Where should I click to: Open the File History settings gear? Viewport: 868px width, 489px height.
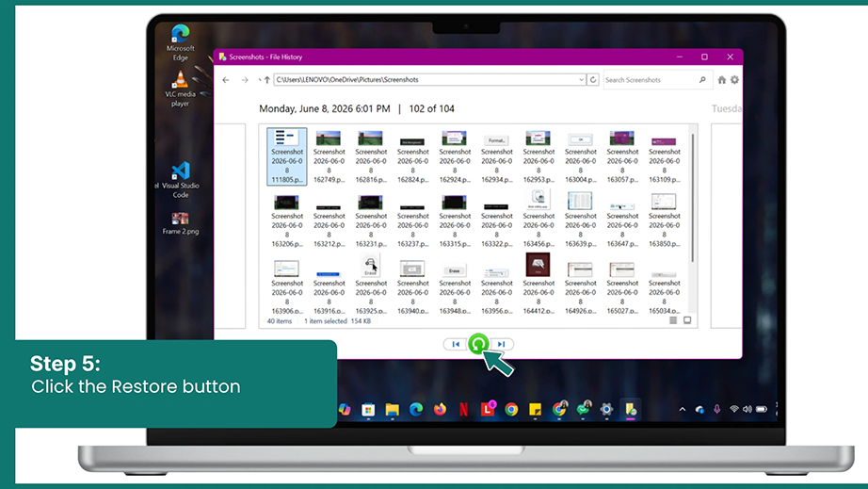pyautogui.click(x=734, y=80)
